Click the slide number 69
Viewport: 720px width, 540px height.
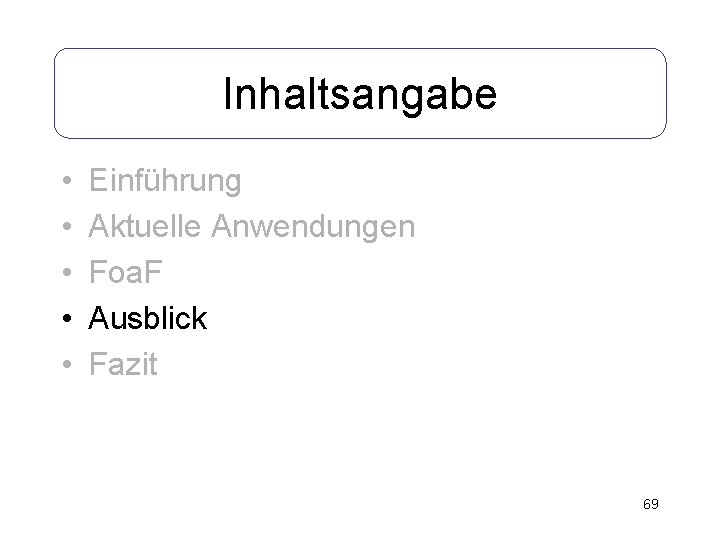(x=651, y=504)
